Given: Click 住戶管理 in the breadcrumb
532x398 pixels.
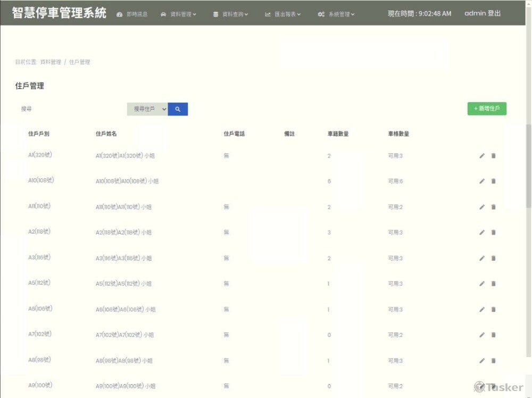Looking at the screenshot, I should click(x=80, y=62).
